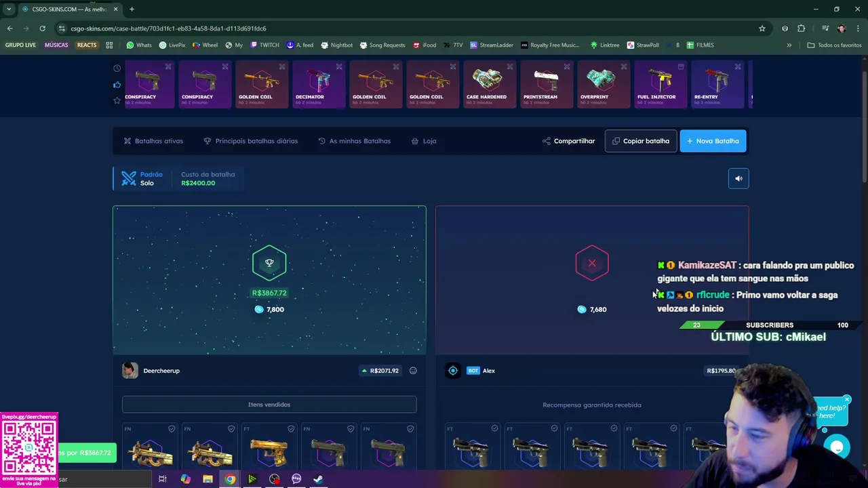
Task: Open the Song Requests bookmark
Action: 382,45
